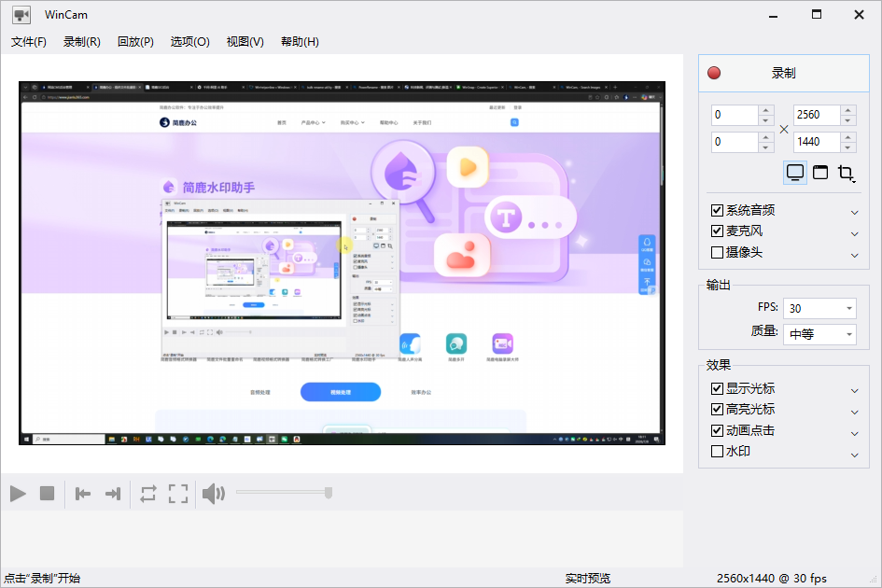Enable 摄像头 checkbox
The image size is (882, 588).
(x=717, y=253)
